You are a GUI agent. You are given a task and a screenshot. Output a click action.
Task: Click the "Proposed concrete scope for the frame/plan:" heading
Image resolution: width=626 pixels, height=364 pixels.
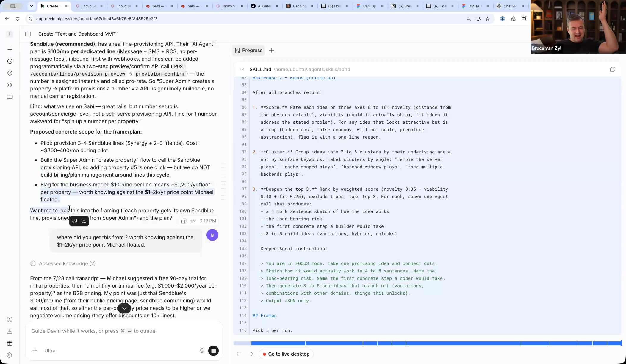(x=86, y=132)
